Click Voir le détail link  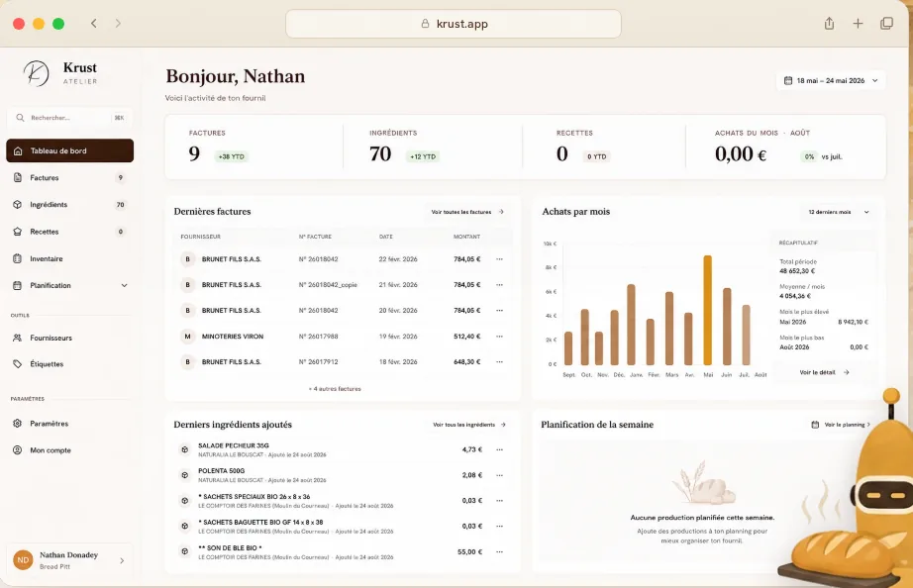(824, 372)
